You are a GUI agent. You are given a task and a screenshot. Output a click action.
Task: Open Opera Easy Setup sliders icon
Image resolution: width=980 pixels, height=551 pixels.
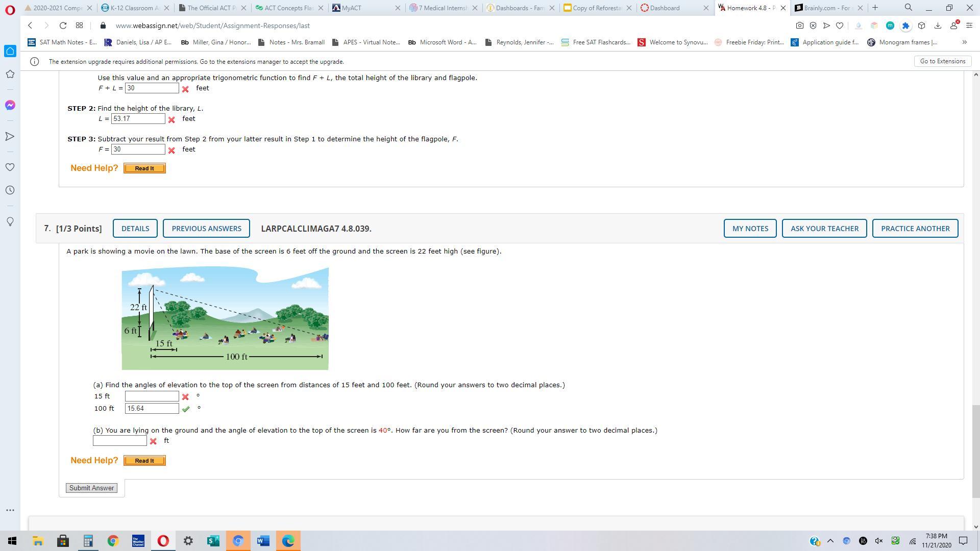point(969,26)
